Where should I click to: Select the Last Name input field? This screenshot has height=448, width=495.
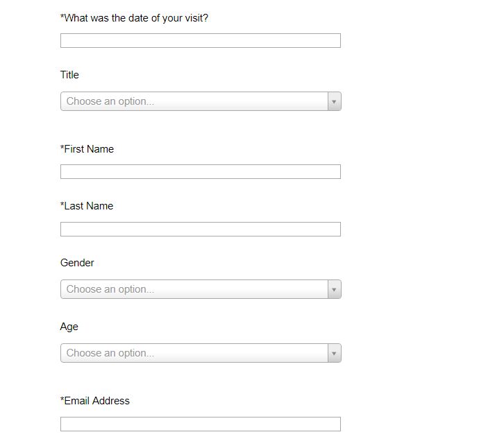pos(200,229)
